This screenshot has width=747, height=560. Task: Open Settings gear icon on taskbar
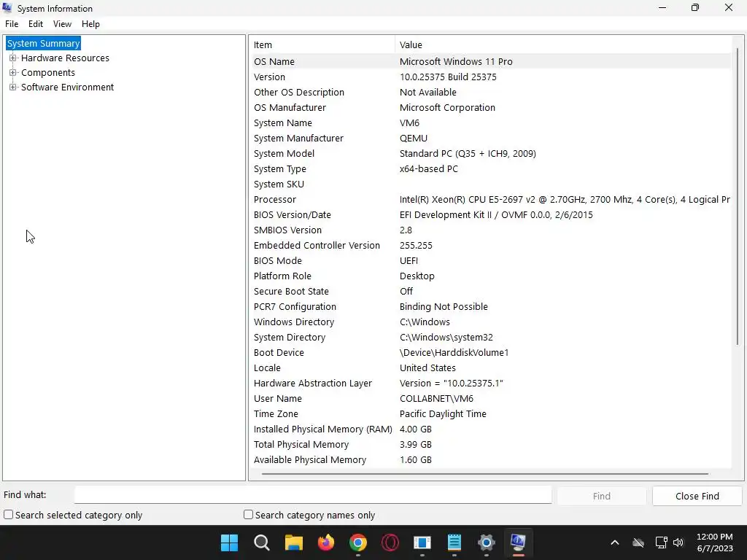pos(487,542)
